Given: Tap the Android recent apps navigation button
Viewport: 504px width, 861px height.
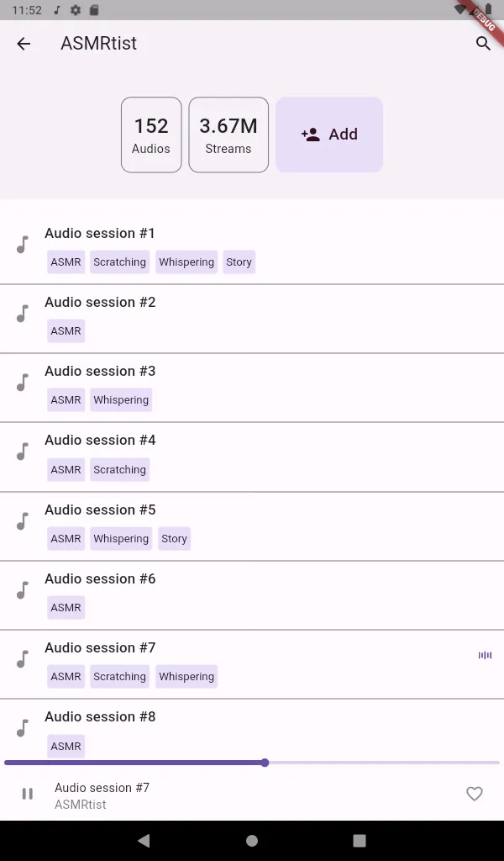Looking at the screenshot, I should pyautogui.click(x=360, y=840).
